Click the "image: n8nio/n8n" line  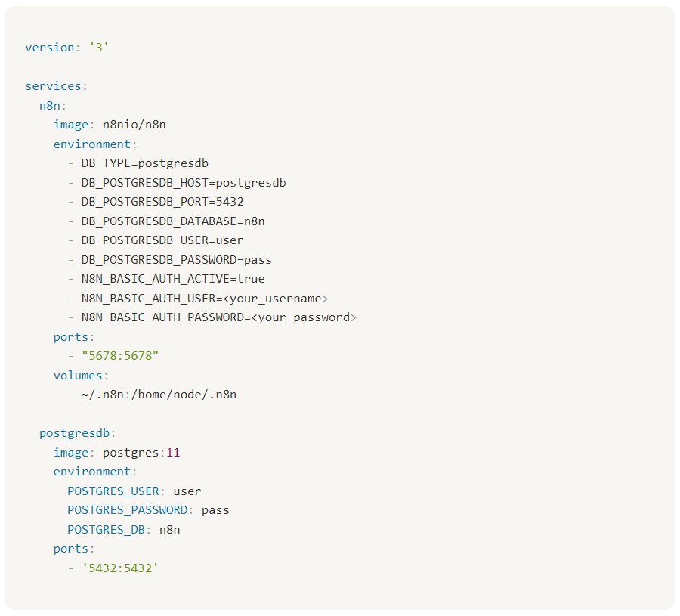110,125
